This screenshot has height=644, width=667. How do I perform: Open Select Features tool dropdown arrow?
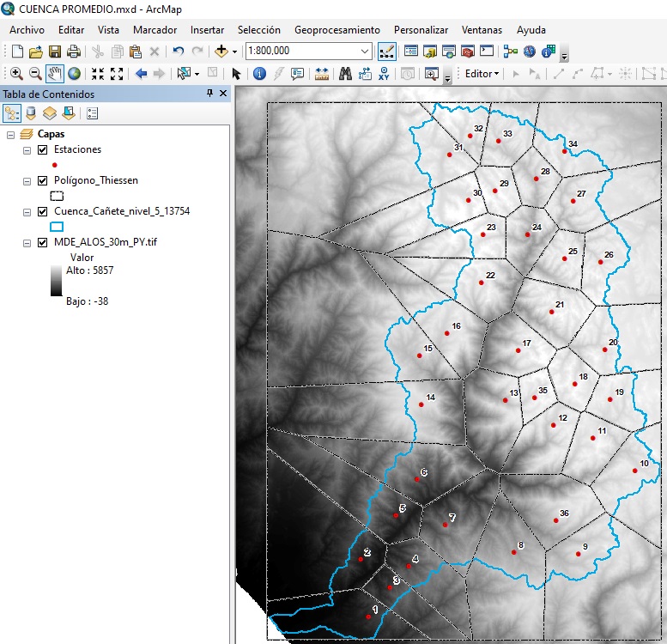(197, 74)
